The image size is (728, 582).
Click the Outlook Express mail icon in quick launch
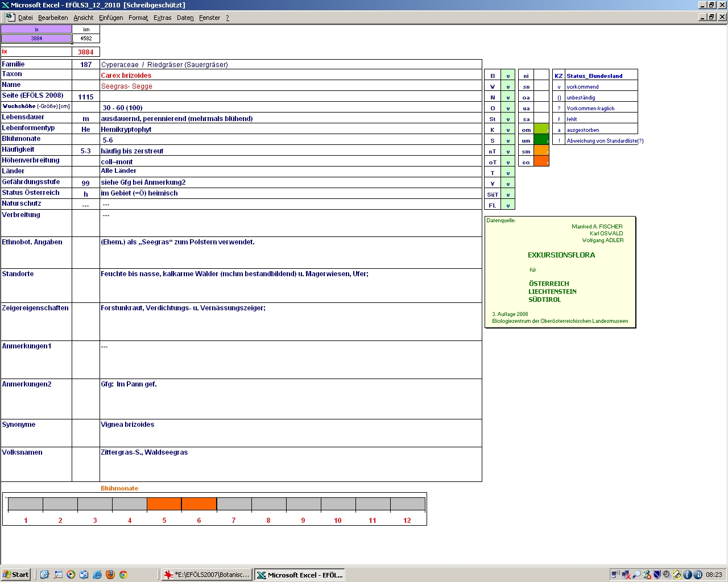[x=84, y=575]
